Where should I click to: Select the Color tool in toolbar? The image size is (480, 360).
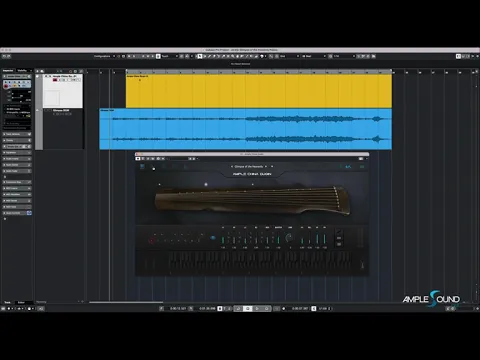click(x=262, y=56)
